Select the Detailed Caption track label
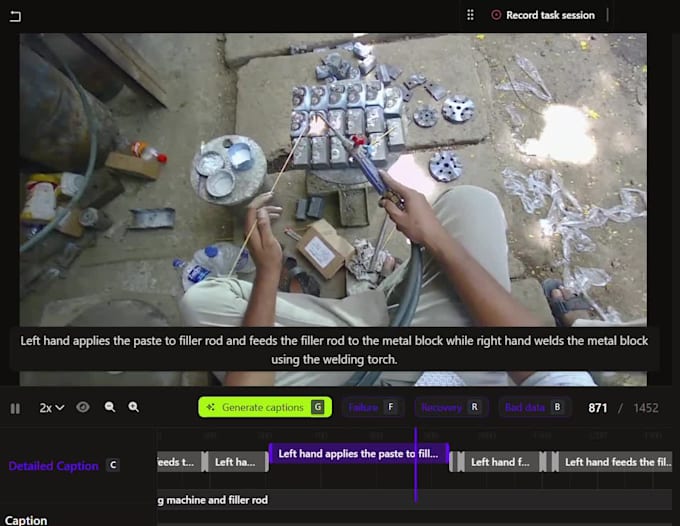 coord(53,466)
